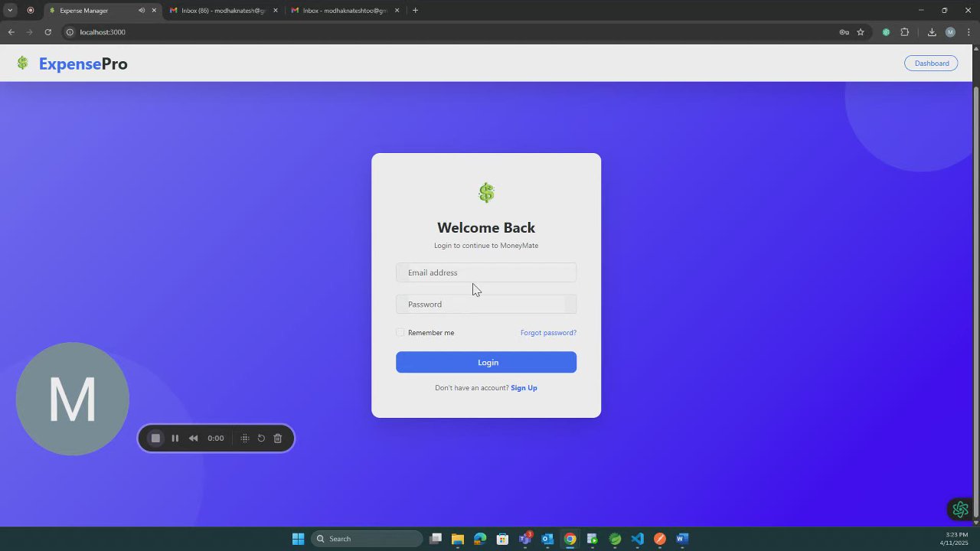Open the green ChatGPT-style extension icon
The image size is (980, 551).
pos(886,32)
